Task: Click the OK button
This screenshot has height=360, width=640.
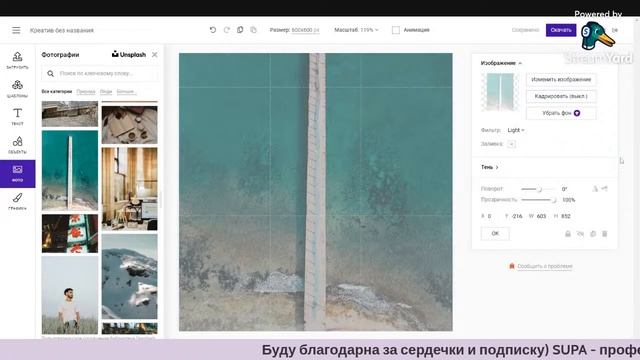Action: 495,233
